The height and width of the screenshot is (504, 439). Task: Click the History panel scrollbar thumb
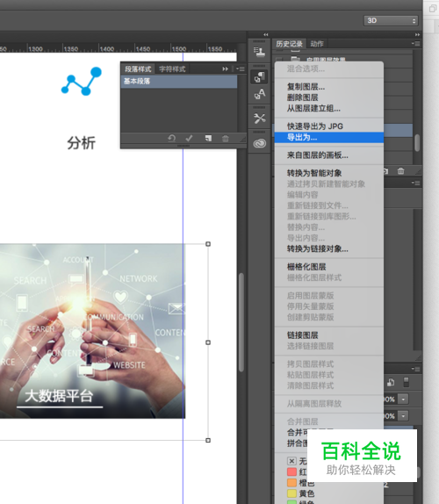pos(417,143)
